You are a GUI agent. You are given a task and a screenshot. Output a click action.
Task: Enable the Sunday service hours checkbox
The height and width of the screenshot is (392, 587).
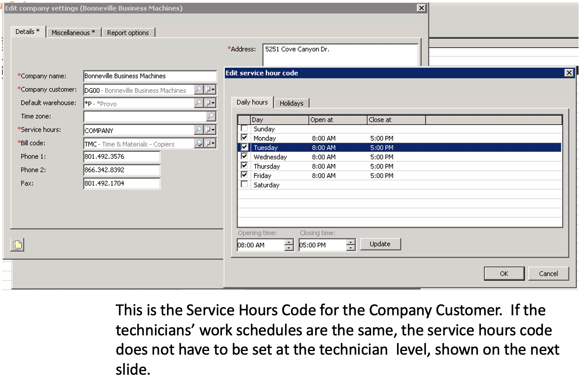pyautogui.click(x=244, y=128)
